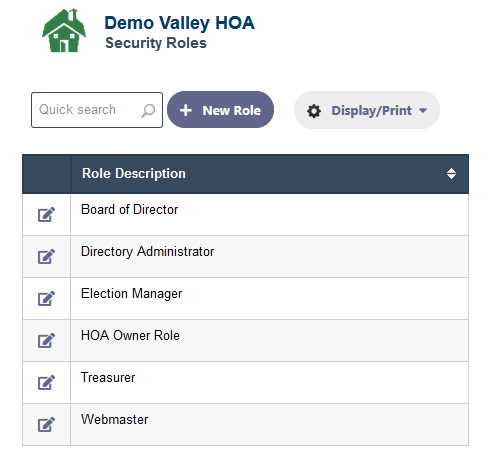
Task: Edit the Election Manager role
Action: tap(46, 299)
